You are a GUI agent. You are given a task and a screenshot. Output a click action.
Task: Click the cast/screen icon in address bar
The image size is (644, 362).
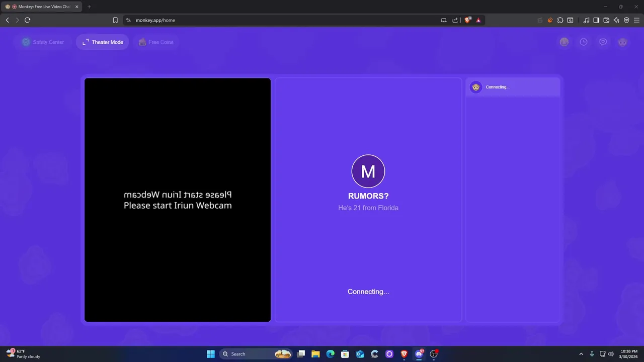coord(444,20)
